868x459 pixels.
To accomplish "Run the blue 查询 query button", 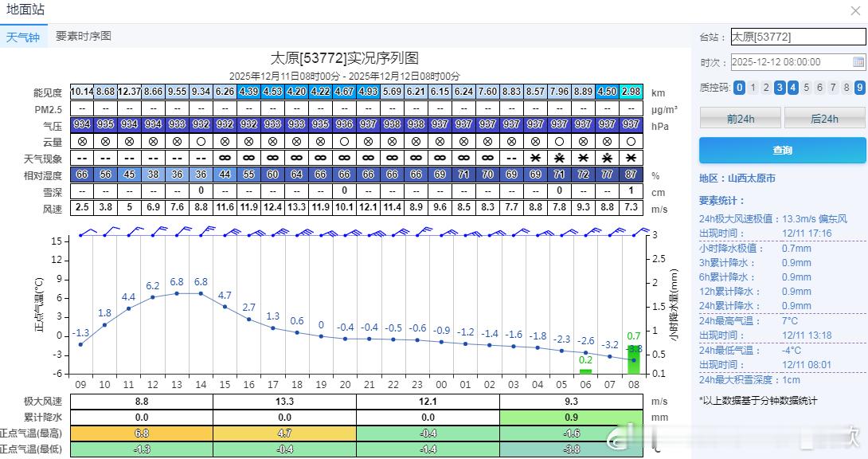I will [782, 150].
